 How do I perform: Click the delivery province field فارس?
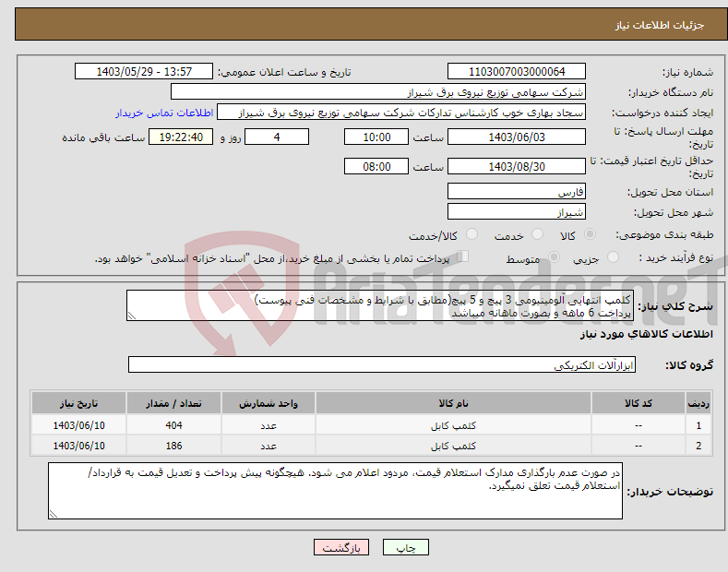click(x=517, y=191)
